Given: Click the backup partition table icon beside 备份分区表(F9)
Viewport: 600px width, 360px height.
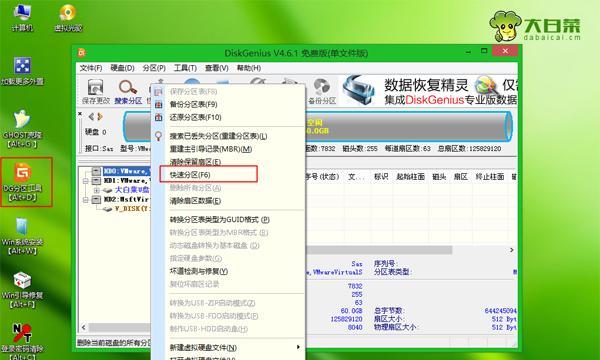Looking at the screenshot, I should (158, 104).
